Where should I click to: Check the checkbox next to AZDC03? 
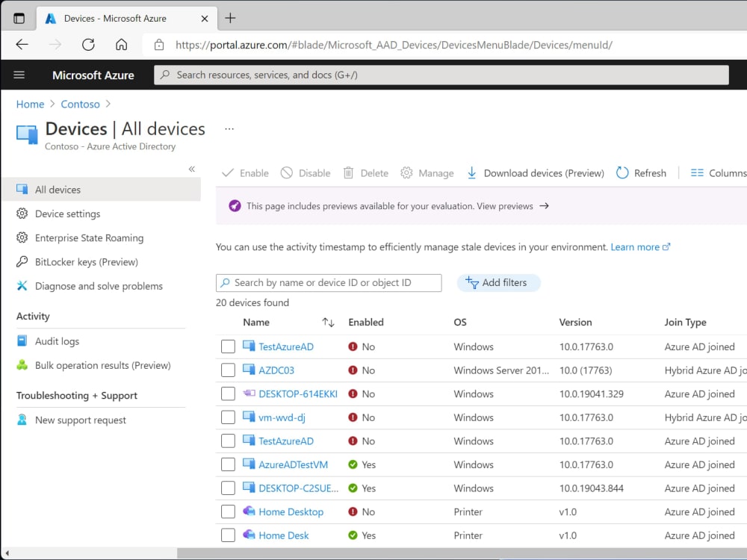pyautogui.click(x=228, y=370)
